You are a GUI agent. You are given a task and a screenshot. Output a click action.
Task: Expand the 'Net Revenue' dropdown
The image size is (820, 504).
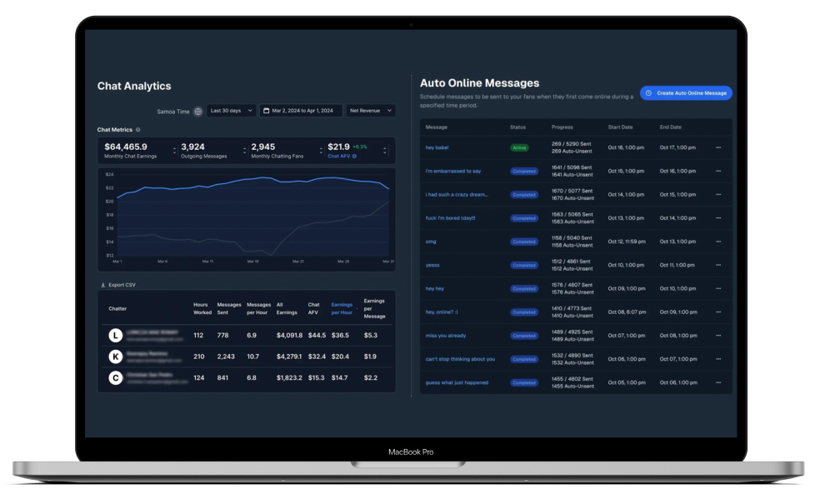[371, 110]
